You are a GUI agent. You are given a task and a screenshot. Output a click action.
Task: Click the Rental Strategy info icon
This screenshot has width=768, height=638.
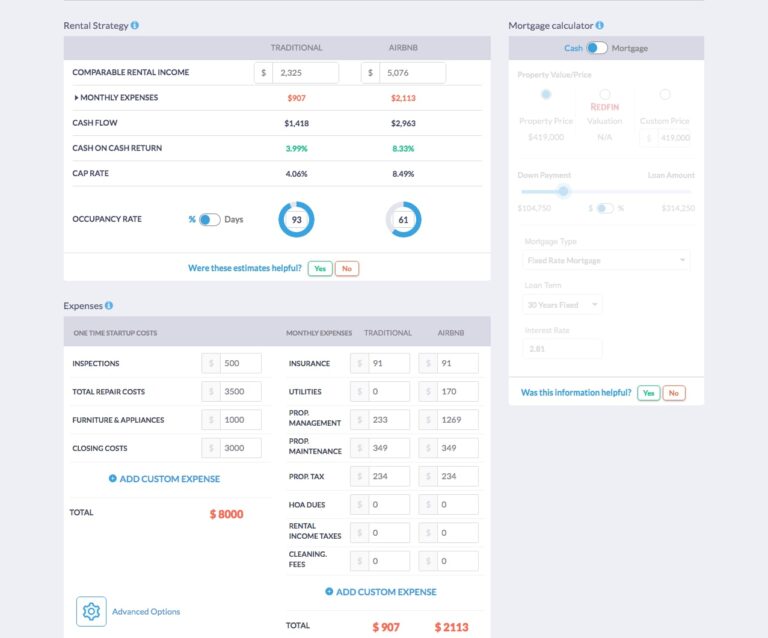point(135,25)
